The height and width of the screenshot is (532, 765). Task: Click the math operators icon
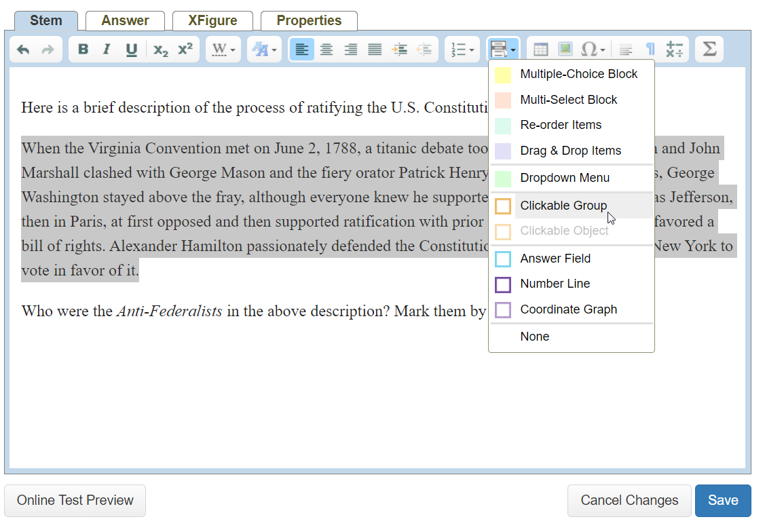[674, 50]
